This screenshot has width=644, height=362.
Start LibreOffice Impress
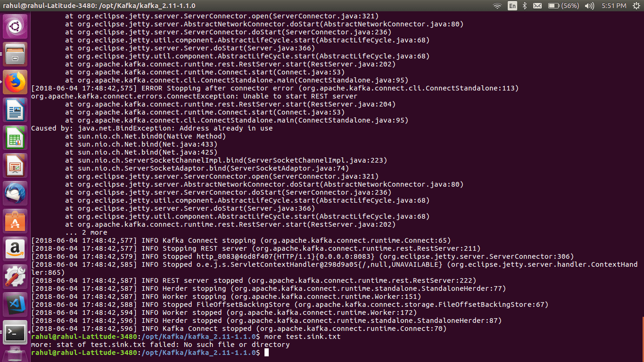(x=15, y=165)
